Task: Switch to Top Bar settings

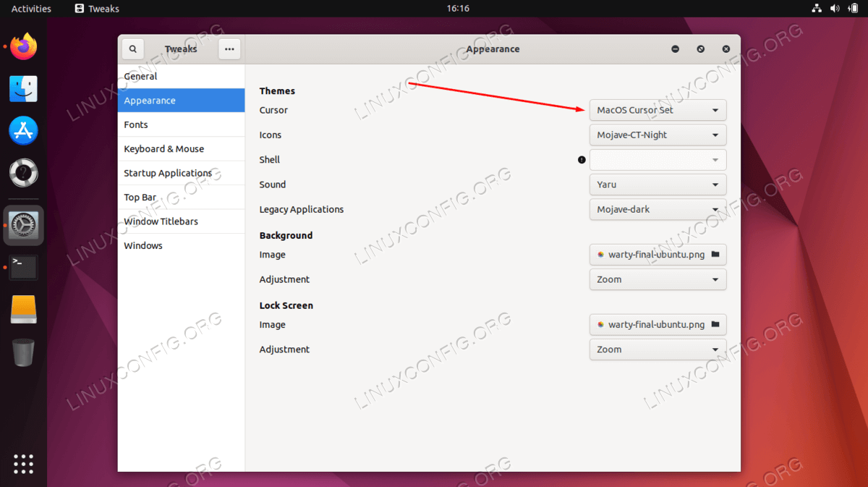Action: point(182,197)
